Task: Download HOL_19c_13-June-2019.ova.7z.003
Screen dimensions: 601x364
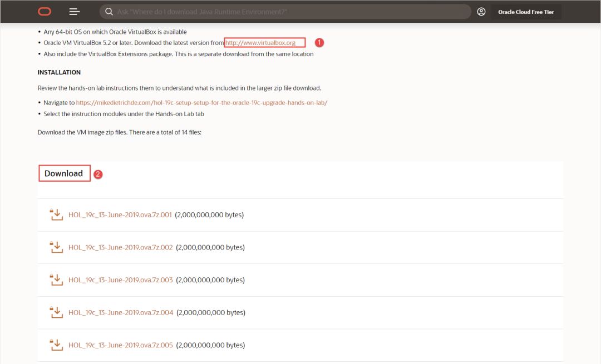Action: pyautogui.click(x=120, y=280)
